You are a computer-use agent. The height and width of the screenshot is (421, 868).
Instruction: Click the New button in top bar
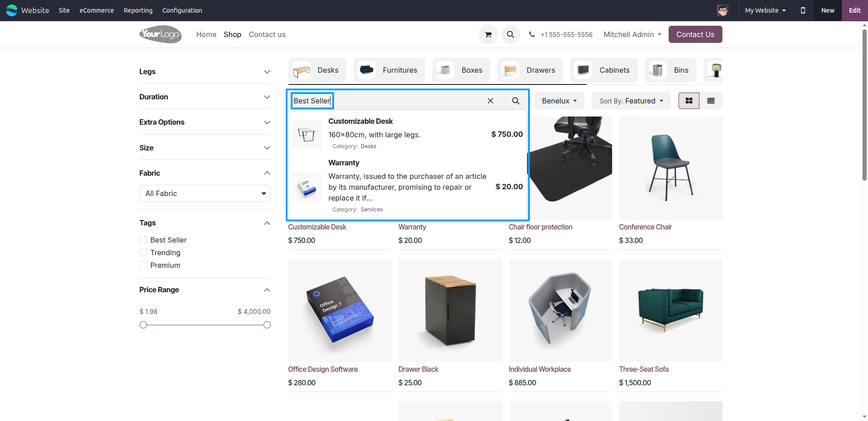click(828, 10)
